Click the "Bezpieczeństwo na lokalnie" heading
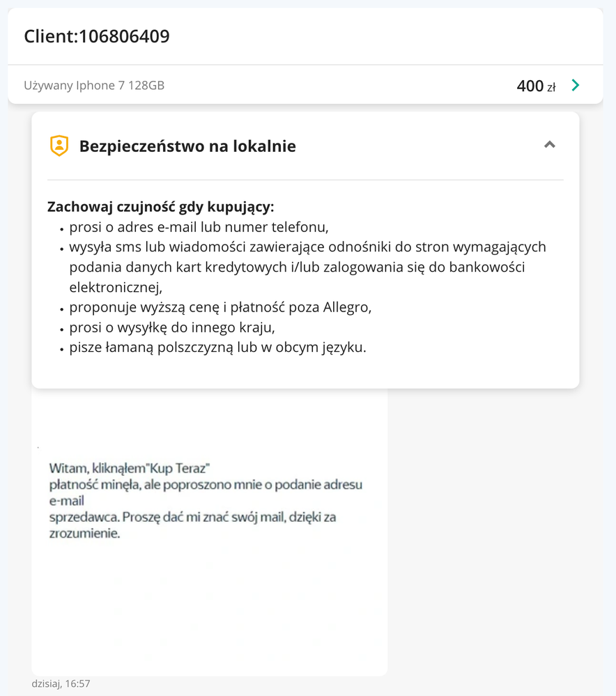This screenshot has width=616, height=696. (187, 146)
